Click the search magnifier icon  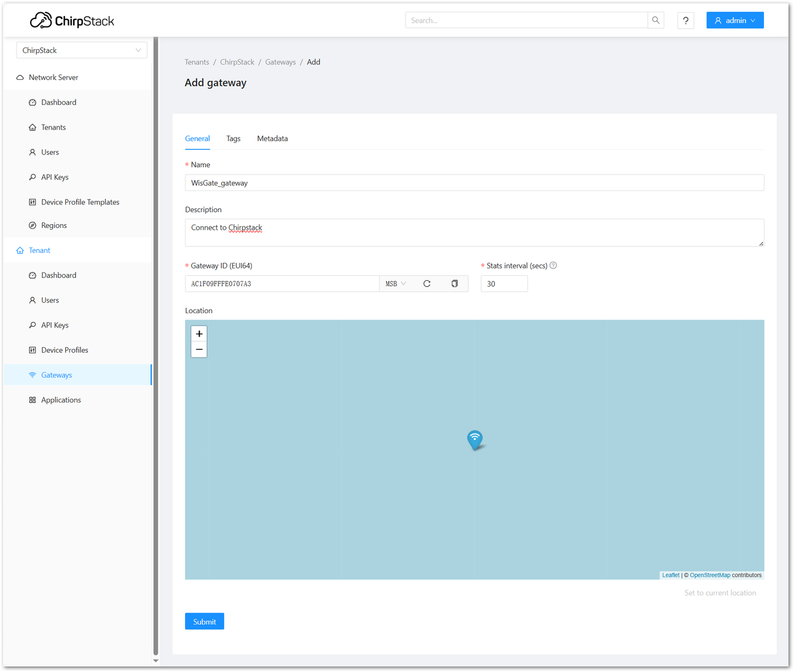[655, 20]
